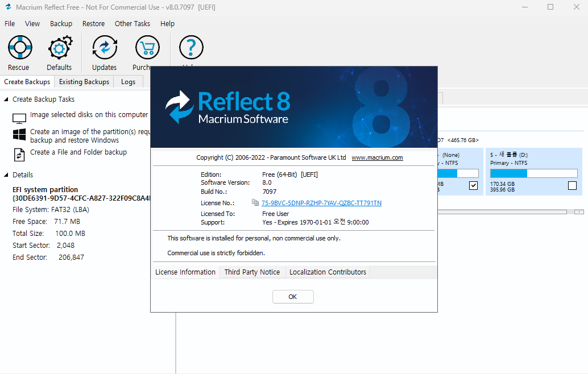Open the www.macrium.com link
Viewport: 588px width, 374px height.
click(x=377, y=158)
